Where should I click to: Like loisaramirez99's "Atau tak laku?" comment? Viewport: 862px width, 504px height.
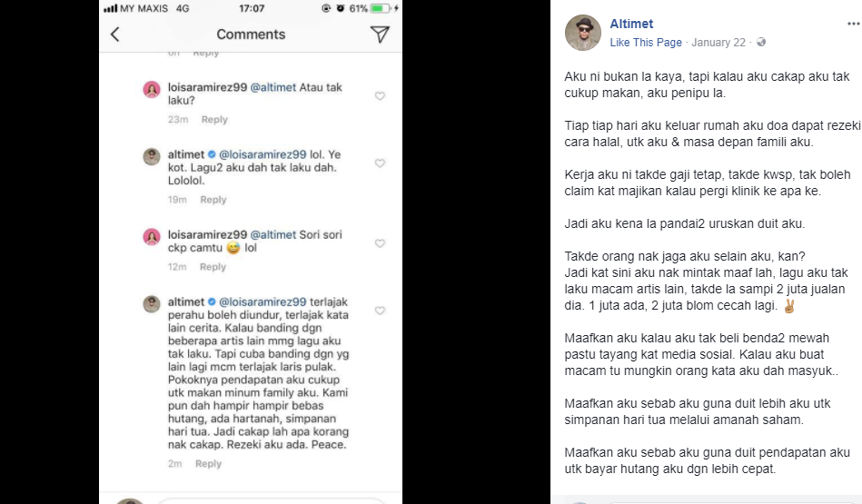click(380, 96)
